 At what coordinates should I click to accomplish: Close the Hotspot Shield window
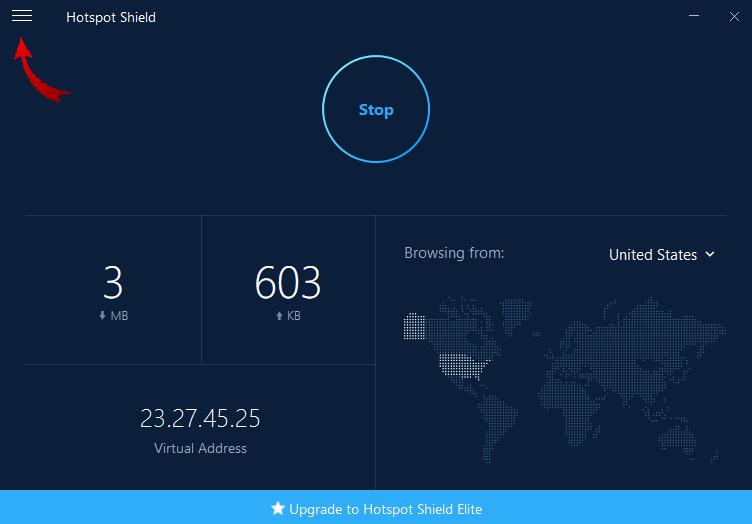[x=734, y=17]
